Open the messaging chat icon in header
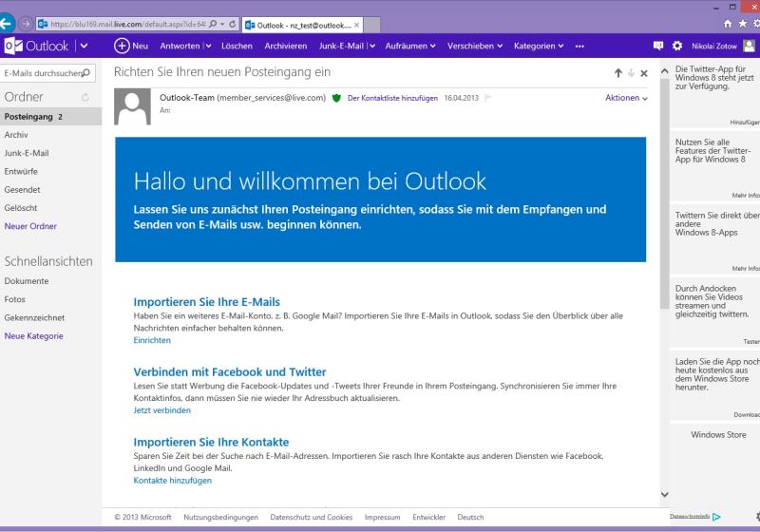The height and width of the screenshot is (532, 760). tap(657, 46)
